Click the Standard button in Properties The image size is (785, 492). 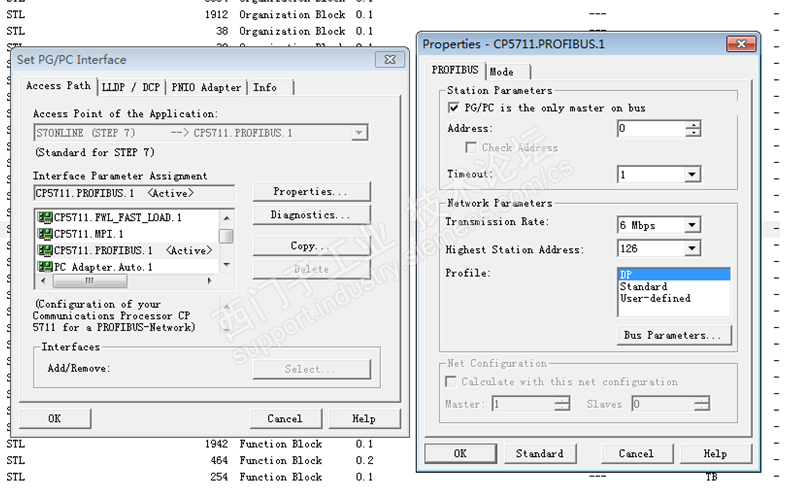pos(540,454)
